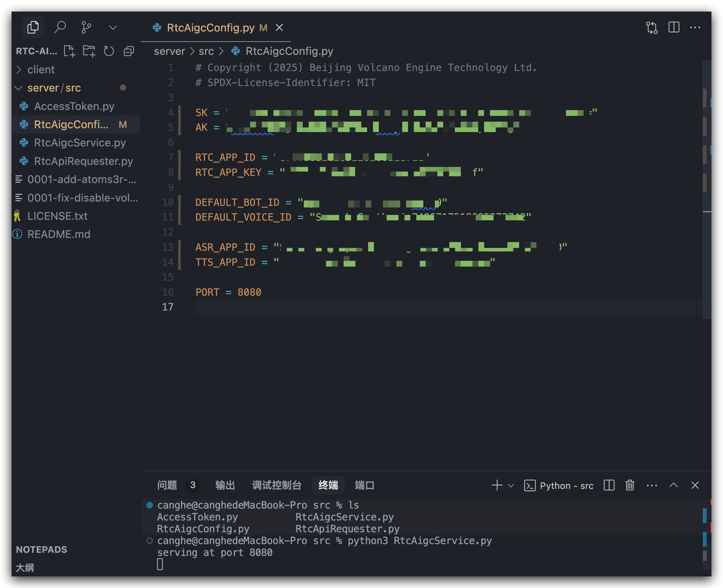Click the New File icon in explorer header
723x588 pixels.
pyautogui.click(x=69, y=51)
